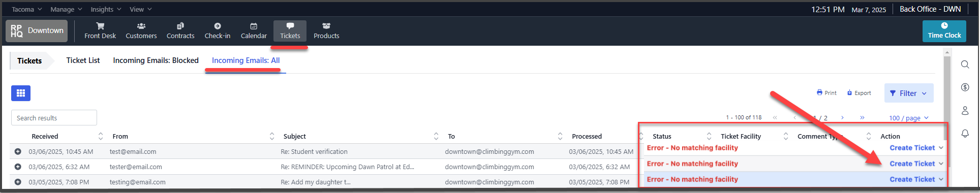Open the View menu

(141, 9)
